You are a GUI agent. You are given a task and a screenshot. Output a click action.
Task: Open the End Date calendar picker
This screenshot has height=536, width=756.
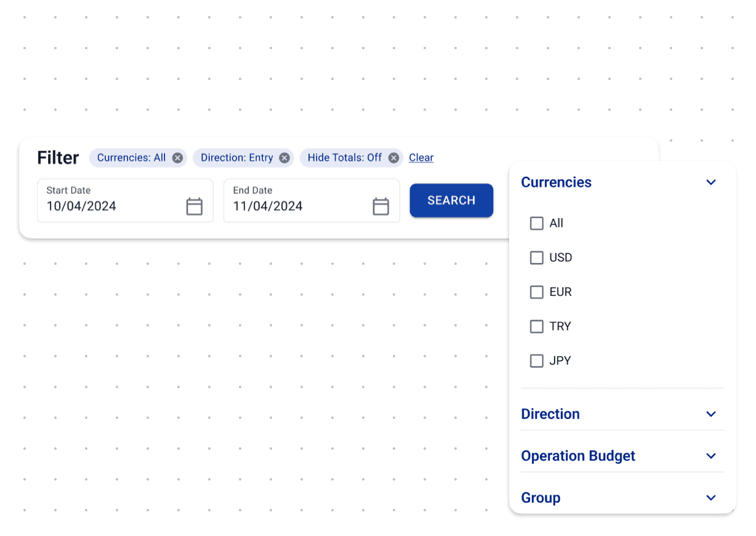[381, 206]
